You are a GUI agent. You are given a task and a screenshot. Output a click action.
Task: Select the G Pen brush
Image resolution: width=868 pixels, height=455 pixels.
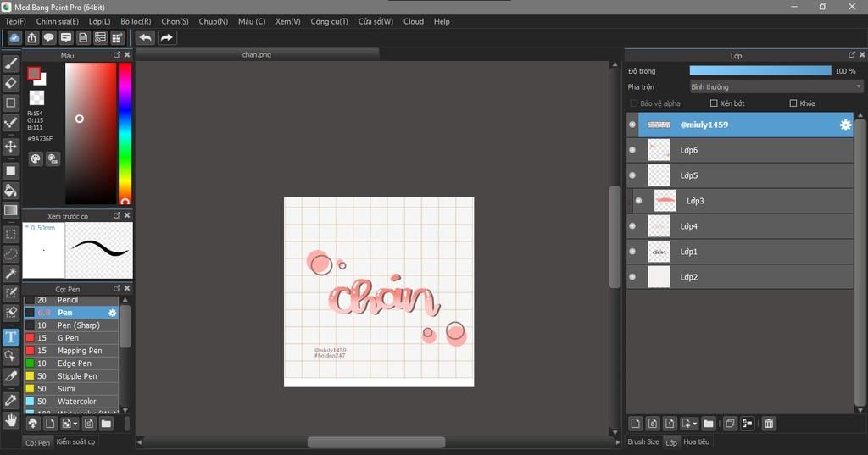[x=71, y=338]
